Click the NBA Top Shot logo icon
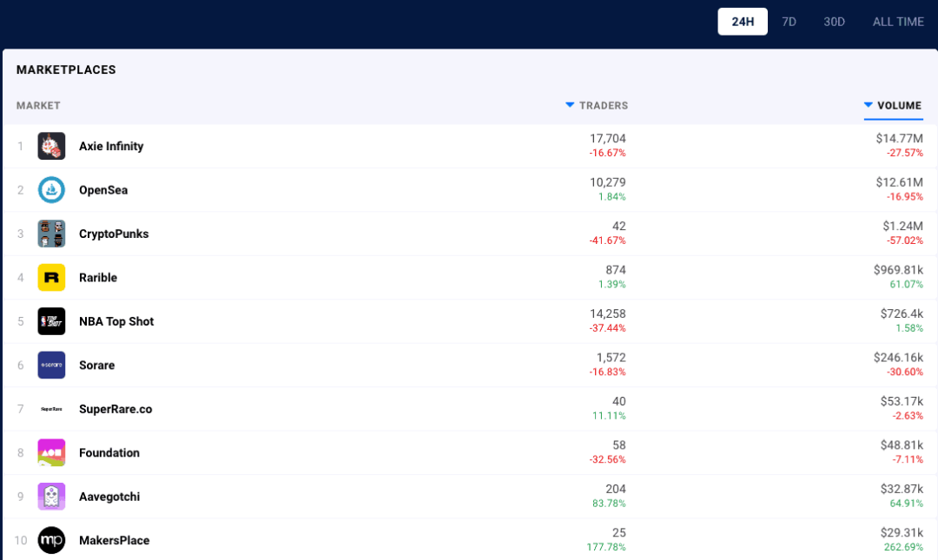Screen dimensions: 938x560 51,321
